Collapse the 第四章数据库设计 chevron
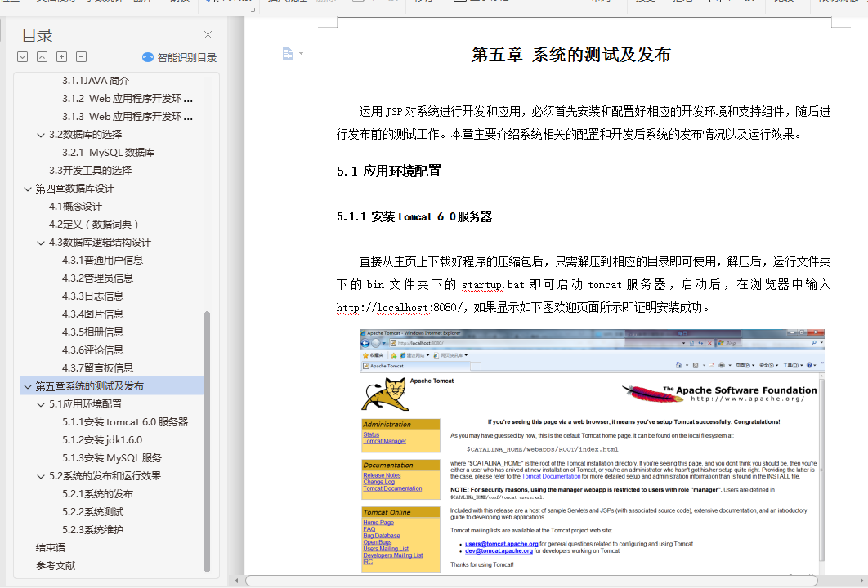Screen dimensions: 868x588 [28, 189]
